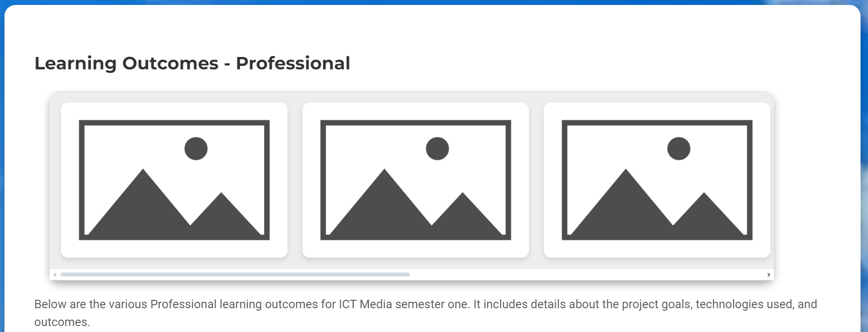Image resolution: width=868 pixels, height=332 pixels.
Task: Open the middle image placeholder card
Action: pyautogui.click(x=415, y=180)
